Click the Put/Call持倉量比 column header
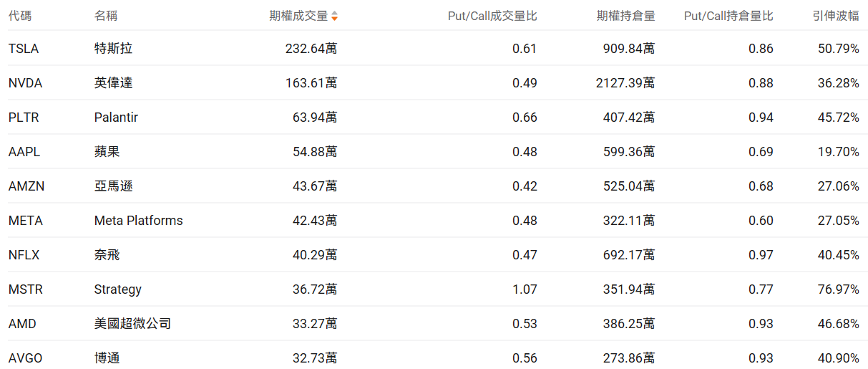This screenshot has width=868, height=369. tap(728, 16)
